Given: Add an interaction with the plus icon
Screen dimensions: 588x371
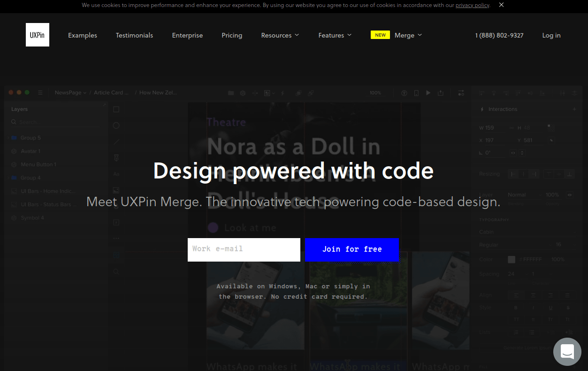Looking at the screenshot, I should (x=574, y=109).
